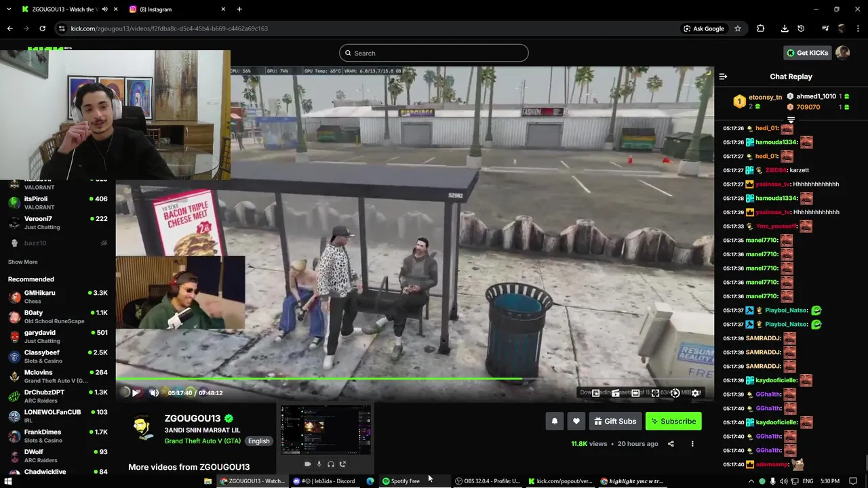Open LONEWOLFanCUB channel in sidebar
This screenshot has width=868, height=488.
[x=58, y=415]
